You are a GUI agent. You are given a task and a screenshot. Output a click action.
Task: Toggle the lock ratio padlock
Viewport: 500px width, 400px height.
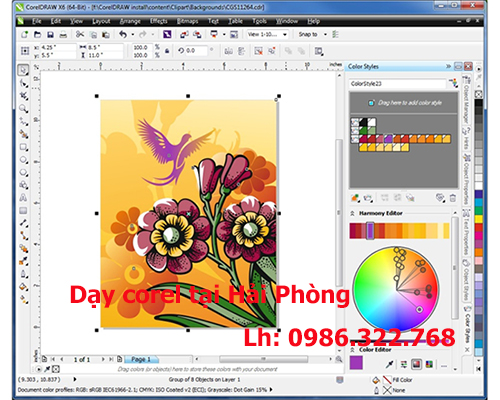pos(167,51)
